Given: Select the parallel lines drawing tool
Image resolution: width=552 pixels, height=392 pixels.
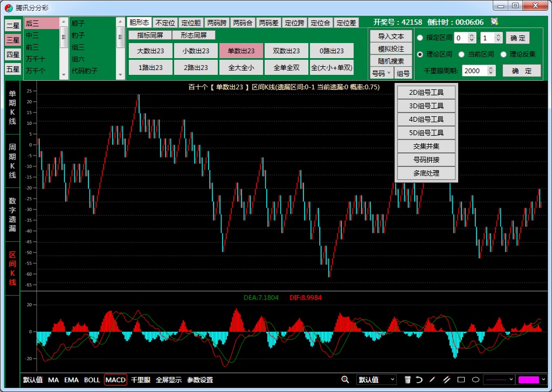Looking at the screenshot, I should coord(446,380).
